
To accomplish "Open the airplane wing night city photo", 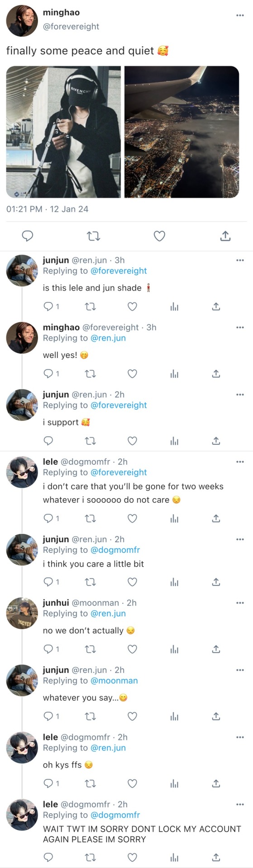I will pos(181,132).
